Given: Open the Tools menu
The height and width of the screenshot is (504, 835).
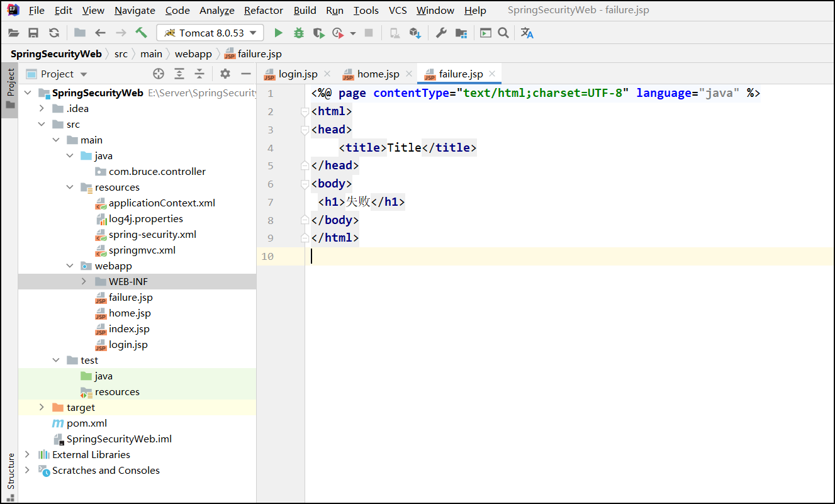Looking at the screenshot, I should click(366, 10).
